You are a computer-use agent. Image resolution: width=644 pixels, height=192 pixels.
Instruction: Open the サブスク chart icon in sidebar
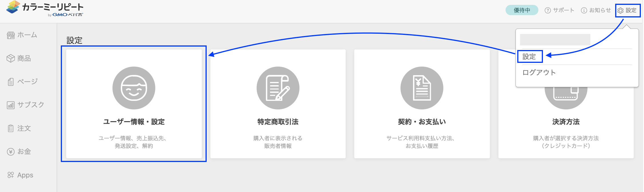click(11, 105)
